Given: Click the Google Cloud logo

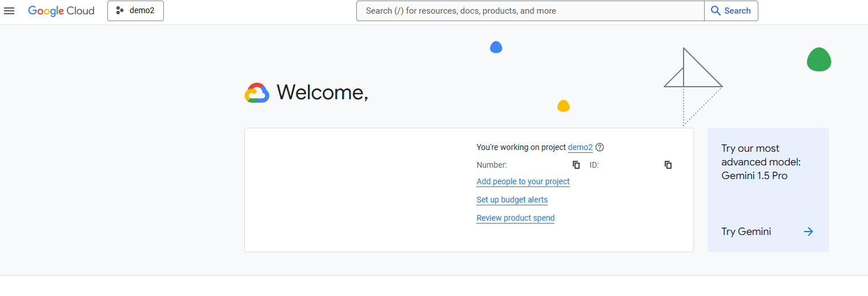Looking at the screenshot, I should [61, 11].
